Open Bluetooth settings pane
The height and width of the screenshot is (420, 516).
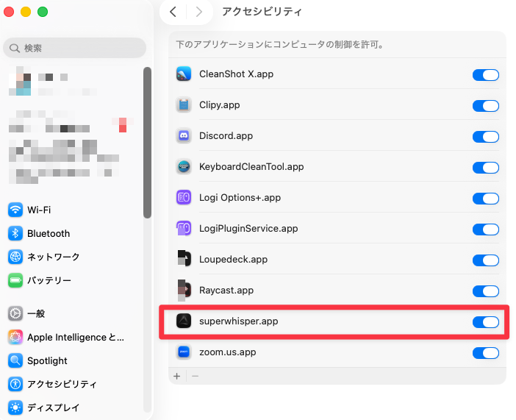[49, 233]
